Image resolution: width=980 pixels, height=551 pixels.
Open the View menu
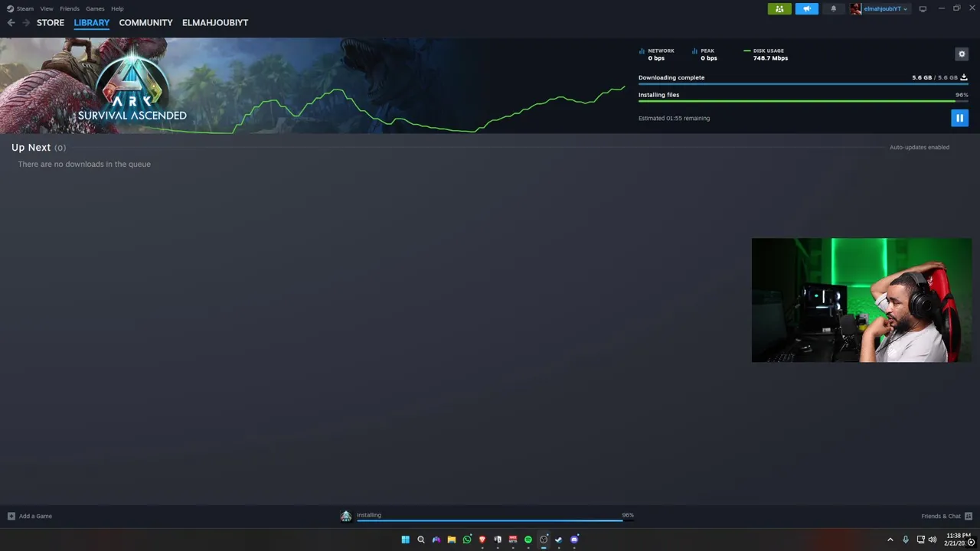click(x=47, y=8)
